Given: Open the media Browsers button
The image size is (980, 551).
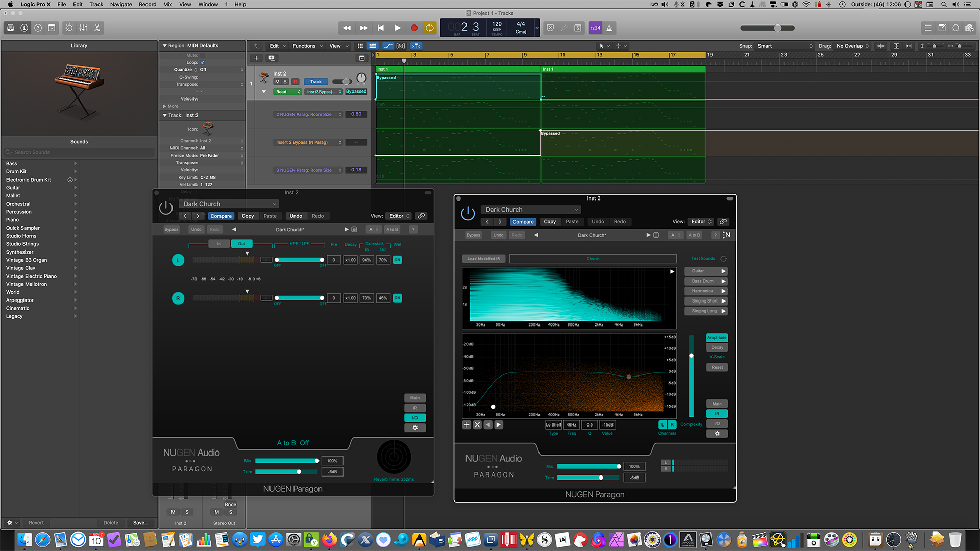Looking at the screenshot, I should click(x=969, y=28).
